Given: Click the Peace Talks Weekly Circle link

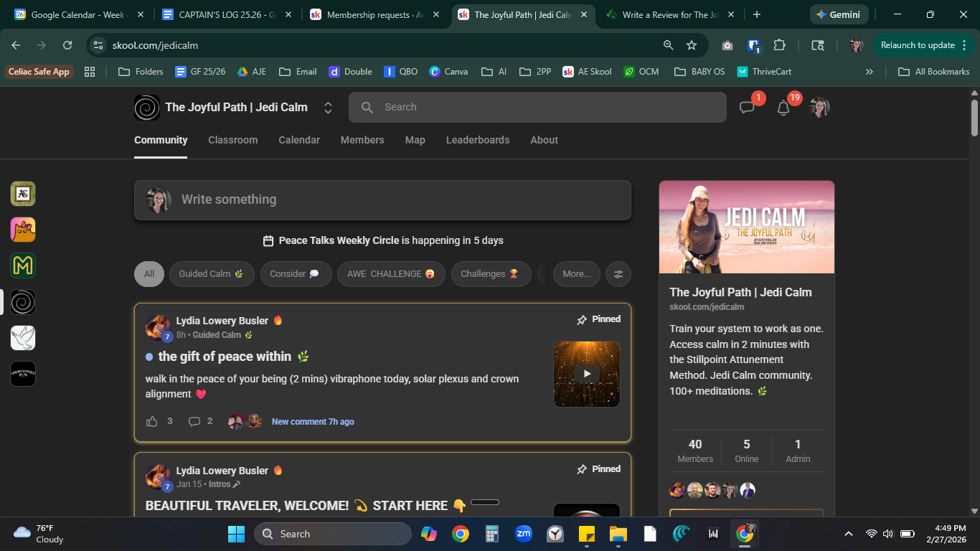Looking at the screenshot, I should point(339,240).
